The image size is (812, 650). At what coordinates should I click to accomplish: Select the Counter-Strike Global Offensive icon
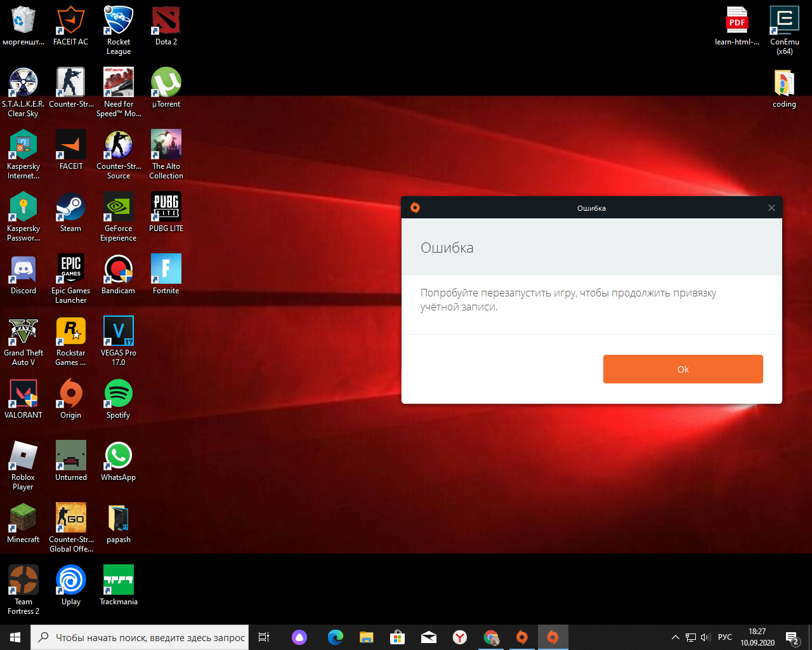coord(70,528)
